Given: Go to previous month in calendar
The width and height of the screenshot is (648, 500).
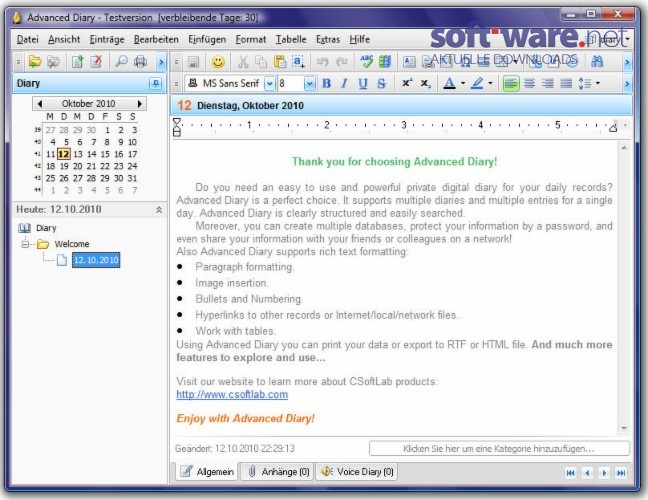Looking at the screenshot, I should tap(40, 104).
